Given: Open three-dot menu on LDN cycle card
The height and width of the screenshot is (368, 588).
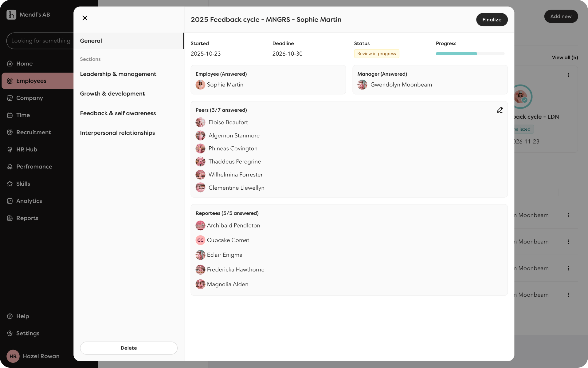Looking at the screenshot, I should tap(568, 75).
